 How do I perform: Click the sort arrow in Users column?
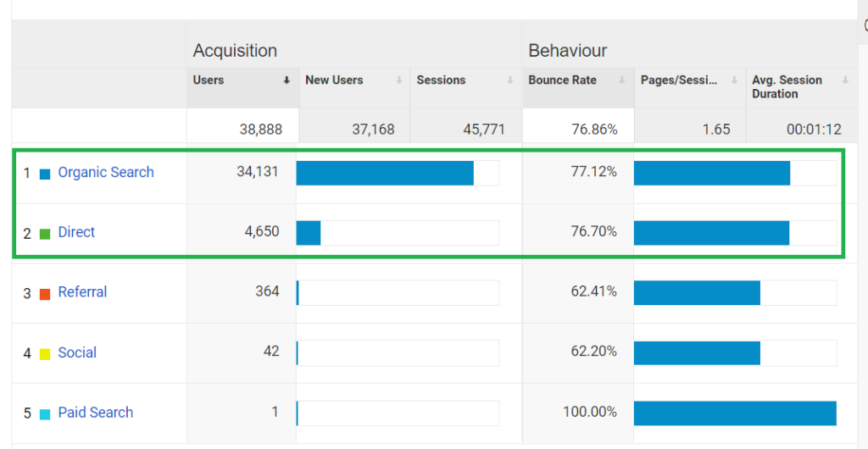pos(287,80)
